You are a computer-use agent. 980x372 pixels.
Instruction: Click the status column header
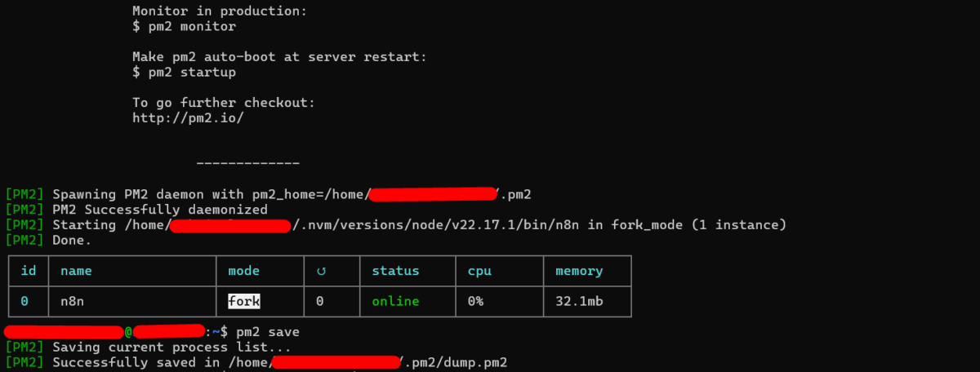tap(395, 271)
